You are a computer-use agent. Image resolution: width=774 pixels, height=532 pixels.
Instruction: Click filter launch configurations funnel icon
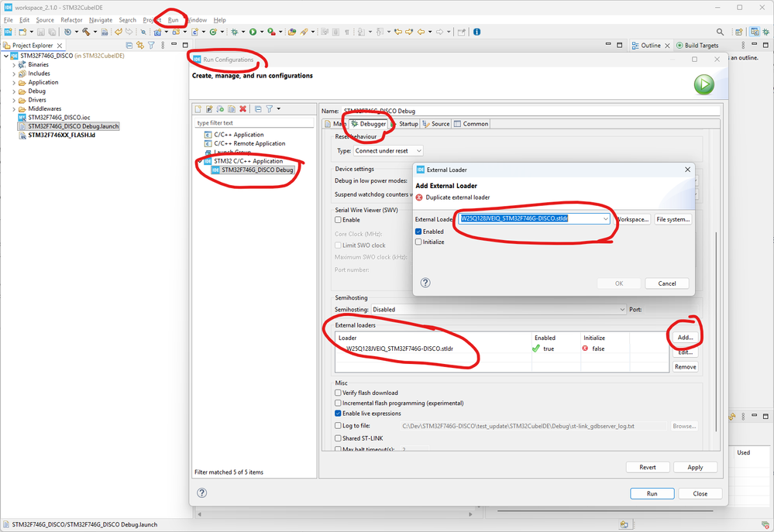pyautogui.click(x=270, y=109)
